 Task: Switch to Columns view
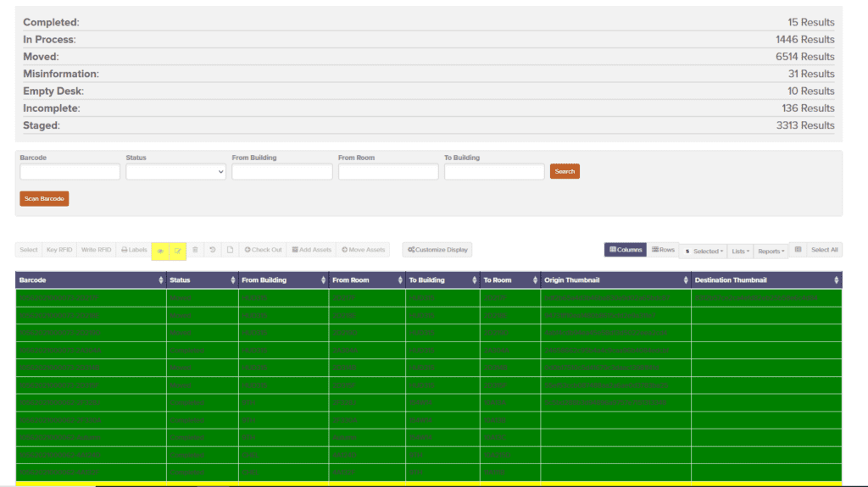[x=626, y=250]
